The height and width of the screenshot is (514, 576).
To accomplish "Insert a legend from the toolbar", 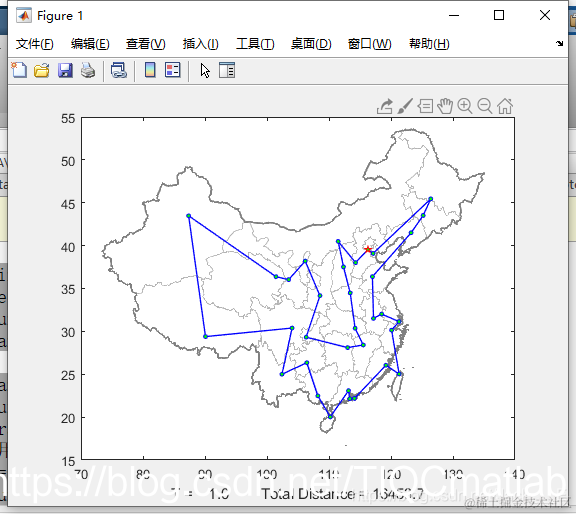I will (x=172, y=70).
